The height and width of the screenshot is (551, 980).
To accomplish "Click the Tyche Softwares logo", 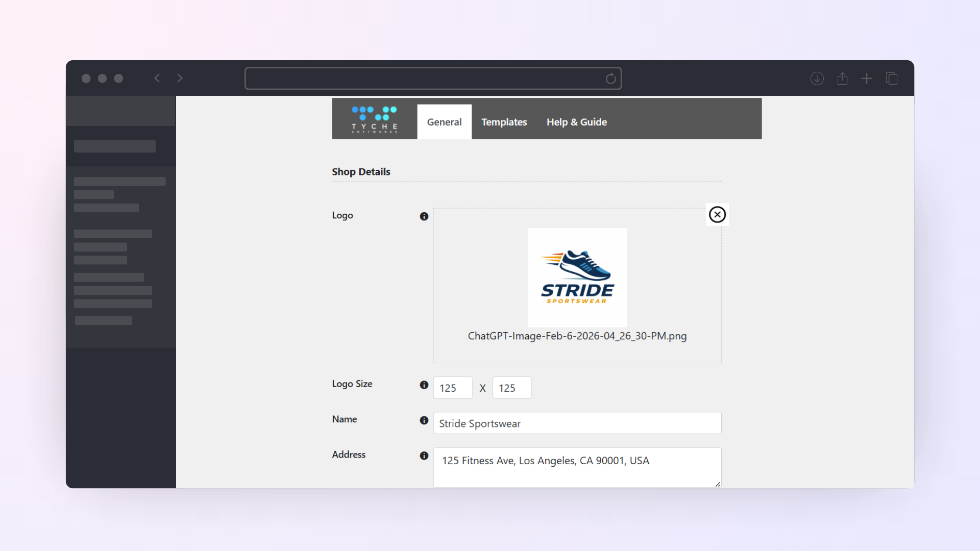I will pos(374,120).
